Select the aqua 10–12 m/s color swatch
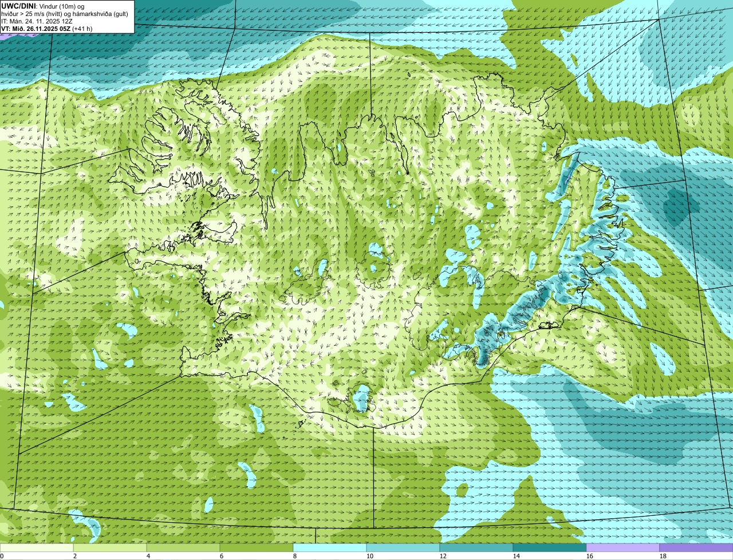Viewport: 733px width, 560px height. pyautogui.click(x=403, y=548)
